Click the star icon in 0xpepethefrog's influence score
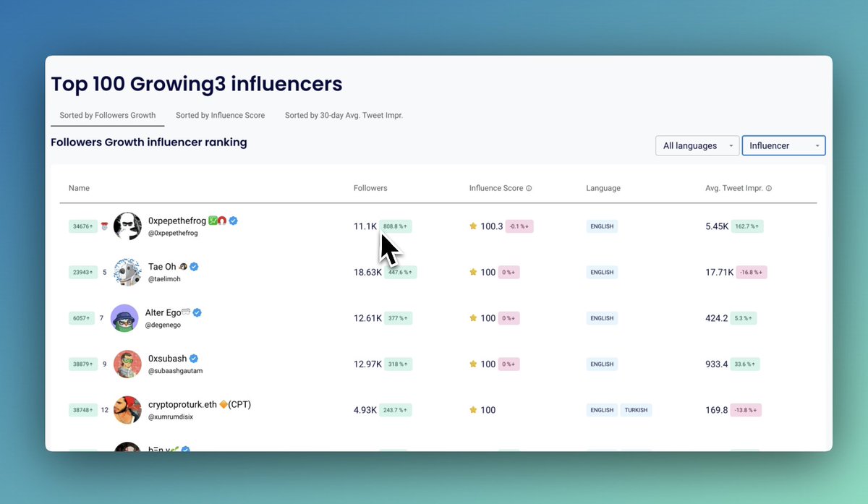 pos(473,226)
